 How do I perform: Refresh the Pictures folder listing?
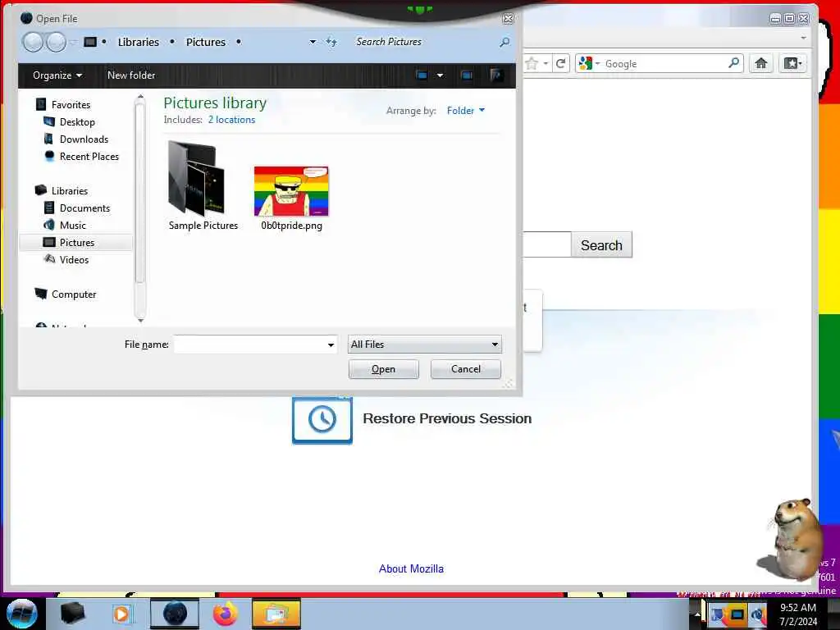[x=331, y=42]
